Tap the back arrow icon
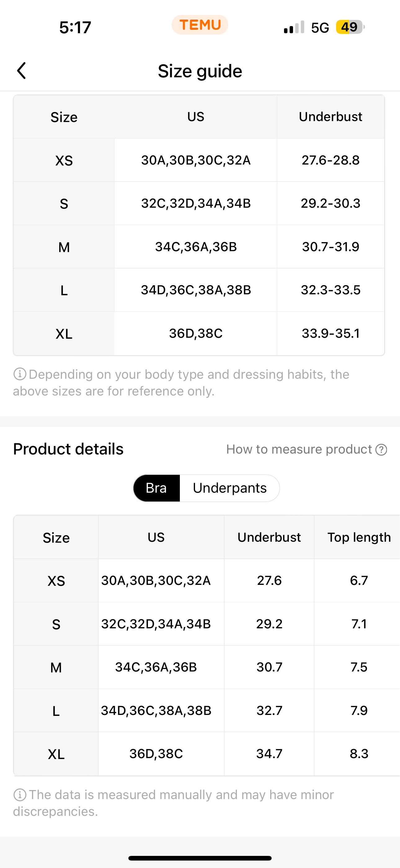This screenshot has width=400, height=868. click(21, 71)
